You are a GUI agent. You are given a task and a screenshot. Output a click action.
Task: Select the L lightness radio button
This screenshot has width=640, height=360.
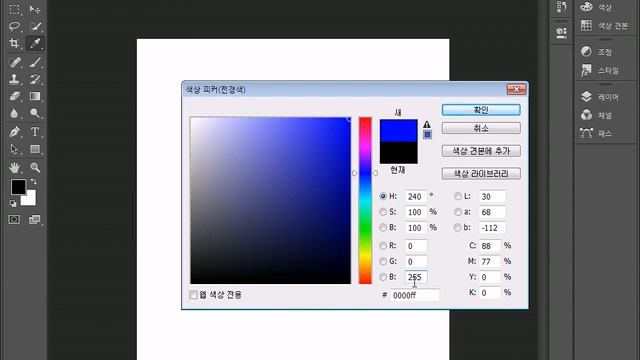(458, 196)
